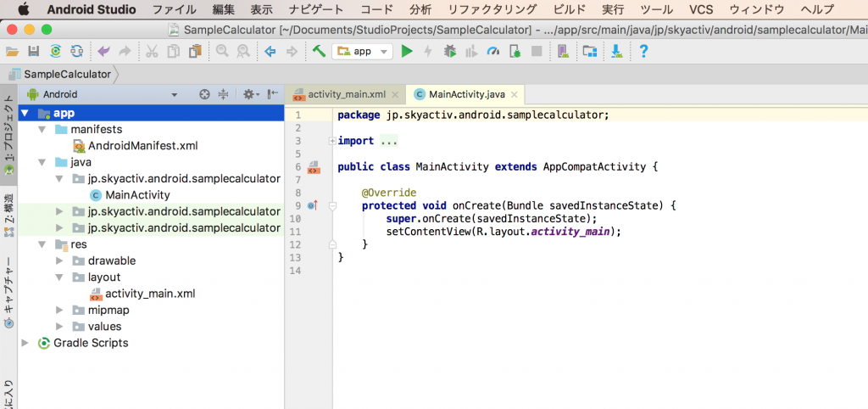
Task: Click Scroll from Source target icon in project panel
Action: [x=205, y=95]
